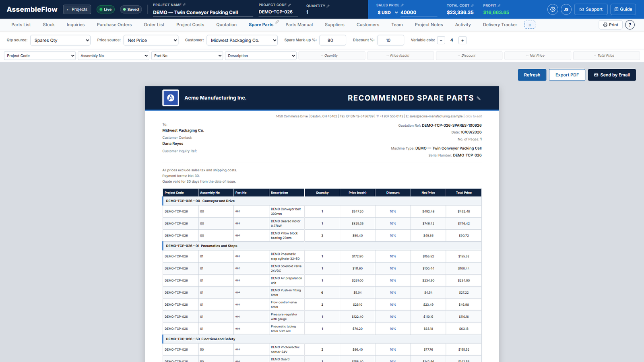Screen dimensions: 644x362
Task: Click the help question mark icon
Action: tap(630, 25)
